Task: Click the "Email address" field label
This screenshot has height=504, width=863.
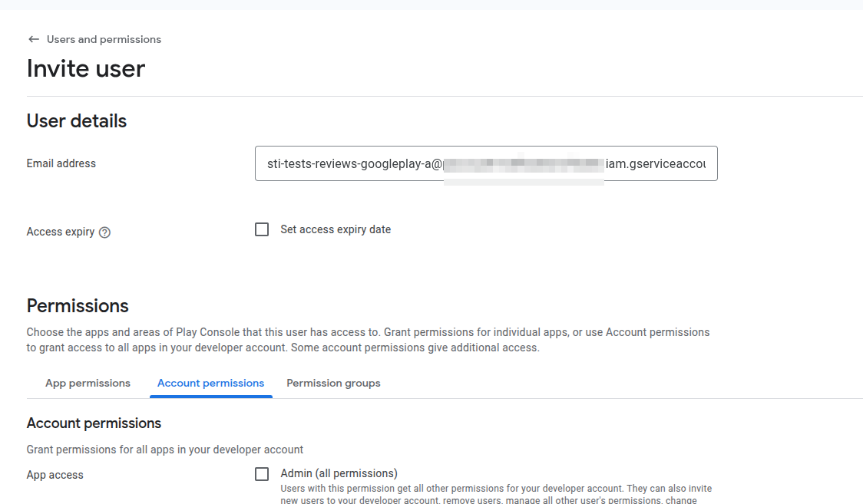Action: point(61,163)
